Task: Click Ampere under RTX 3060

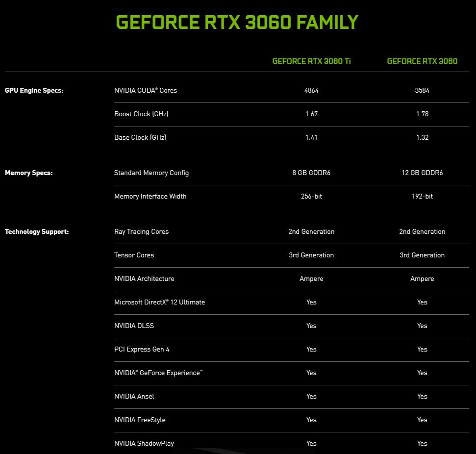Action: point(422,279)
